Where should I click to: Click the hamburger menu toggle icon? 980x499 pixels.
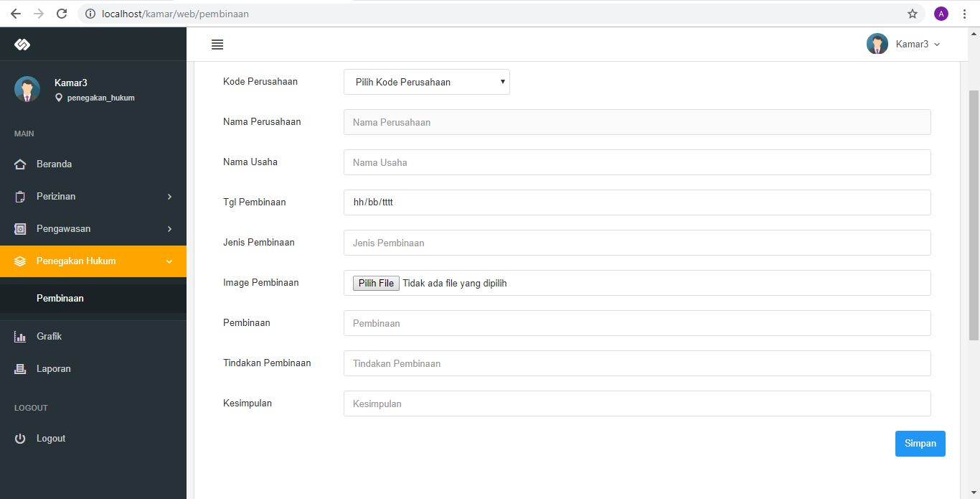[x=217, y=45]
